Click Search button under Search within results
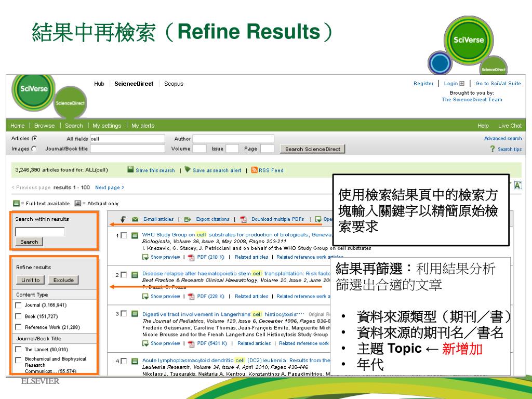The width and height of the screenshot is (532, 399). point(29,242)
